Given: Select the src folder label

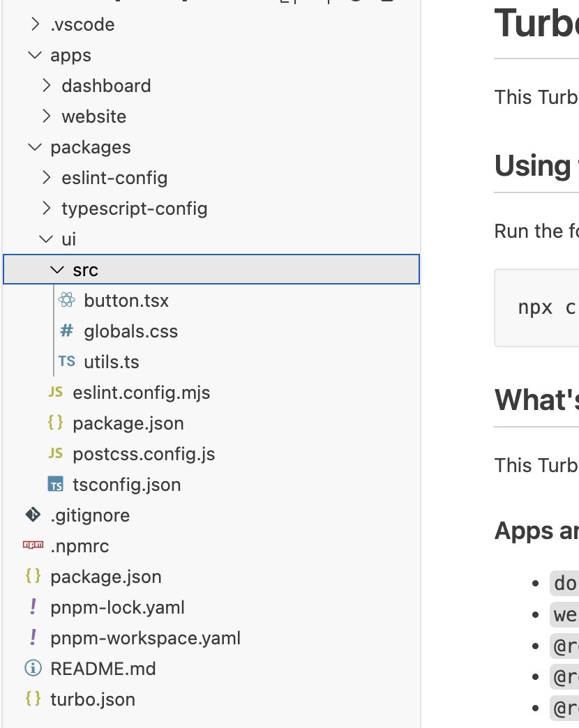Looking at the screenshot, I should point(85,270).
